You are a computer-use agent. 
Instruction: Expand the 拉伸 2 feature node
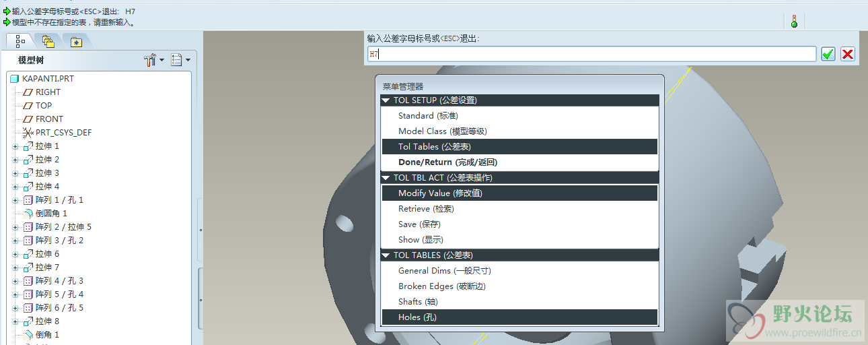pos(15,160)
